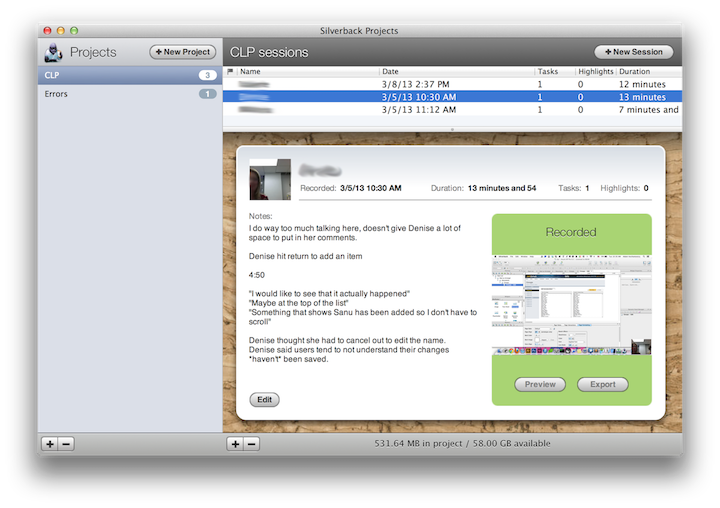Click the Recorded status label
Viewport: 720px width, 508px height.
pos(571,232)
